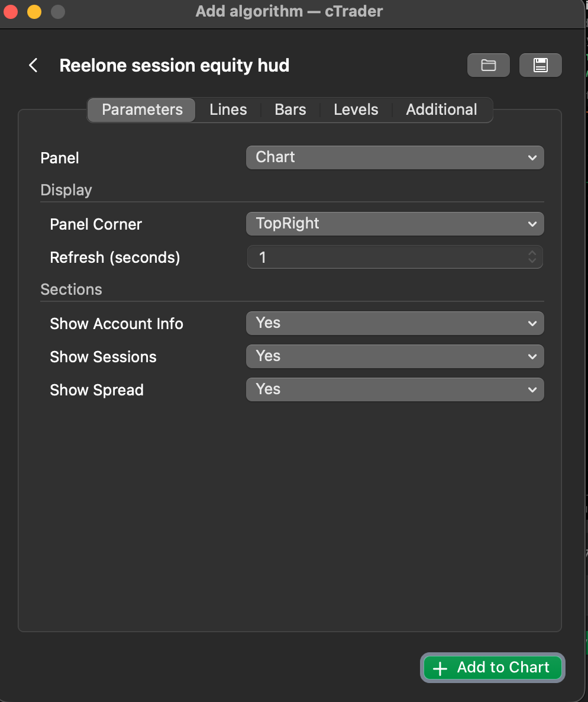Switch to the Parameters tab
588x702 pixels.
(x=142, y=110)
